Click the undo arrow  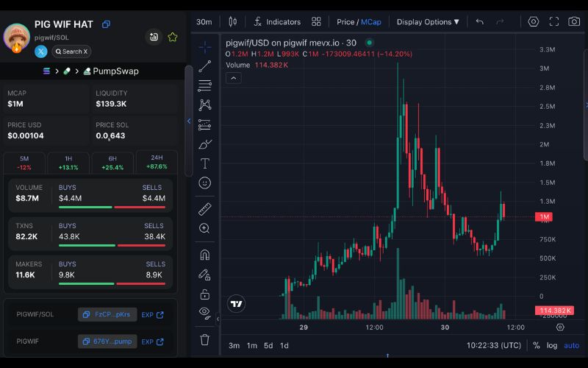[480, 22]
